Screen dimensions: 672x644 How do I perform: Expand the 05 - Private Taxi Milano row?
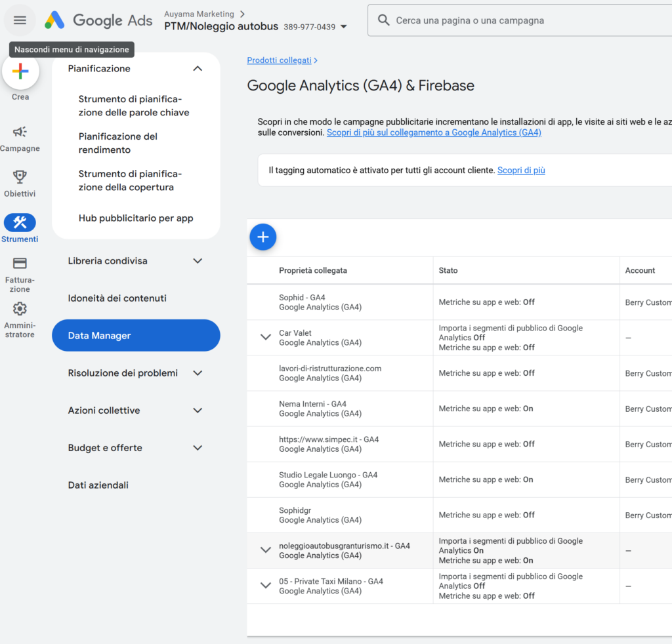pyautogui.click(x=266, y=586)
